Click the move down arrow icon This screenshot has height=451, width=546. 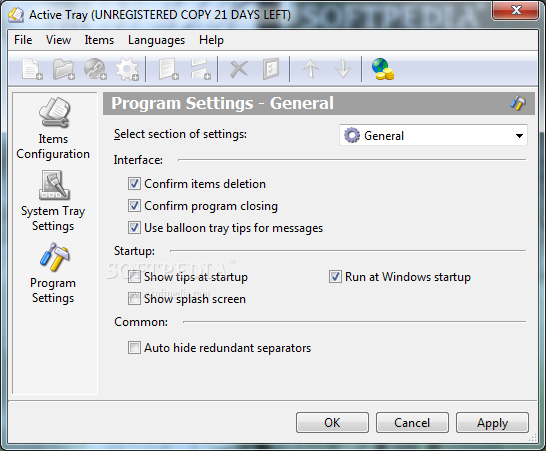[343, 69]
